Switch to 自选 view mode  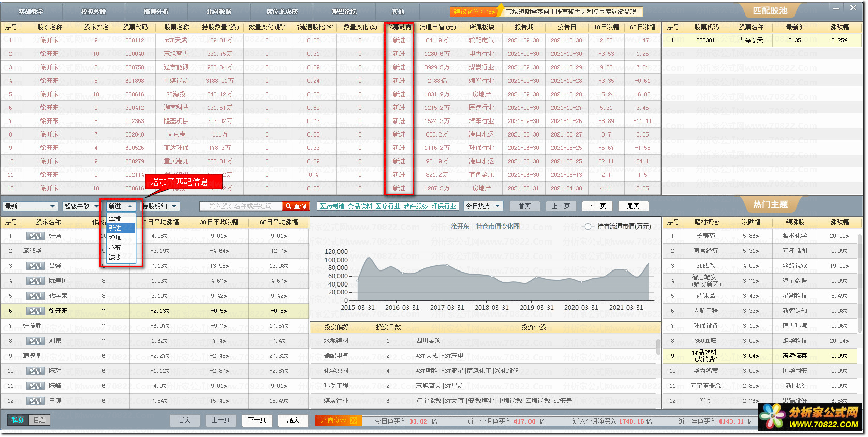pos(39,420)
